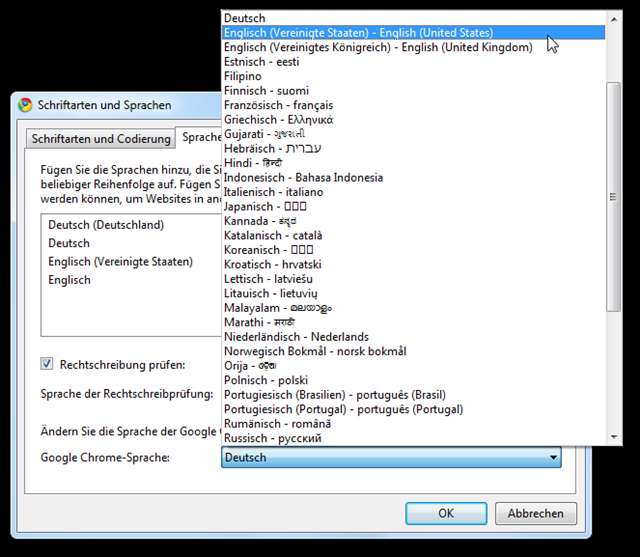Click the Chrome icon in dialog title bar

(25, 105)
